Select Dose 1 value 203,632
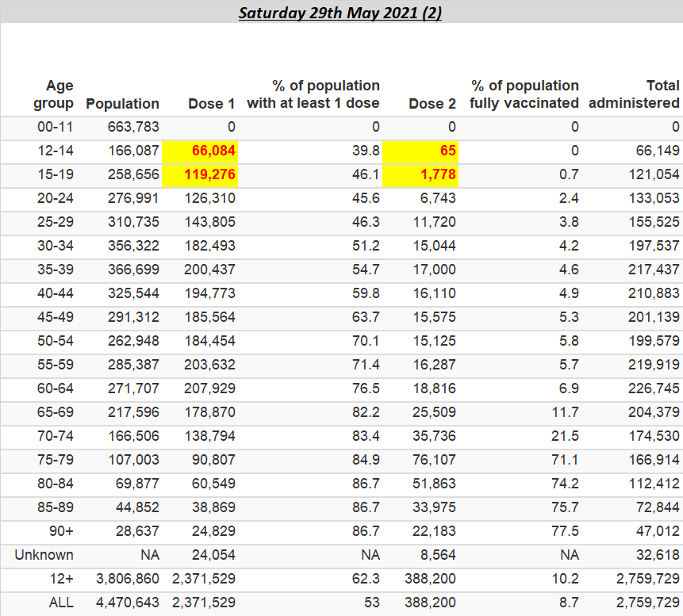The image size is (683, 616). click(x=210, y=365)
